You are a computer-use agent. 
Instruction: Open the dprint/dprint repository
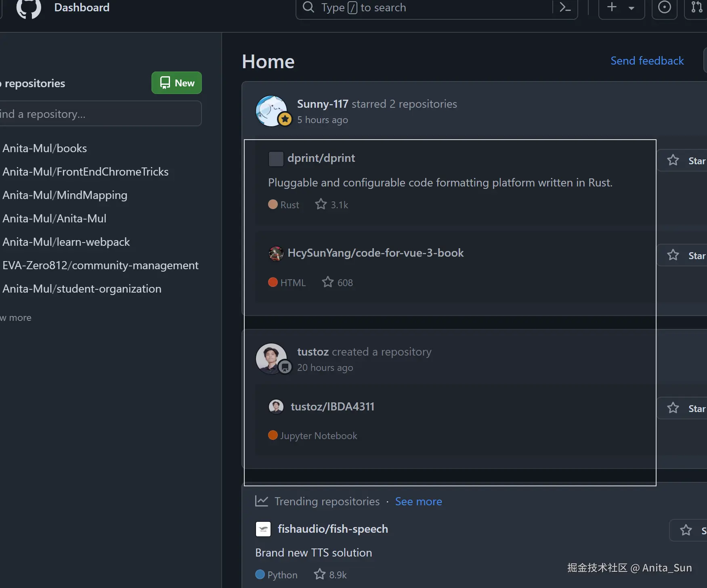point(321,158)
